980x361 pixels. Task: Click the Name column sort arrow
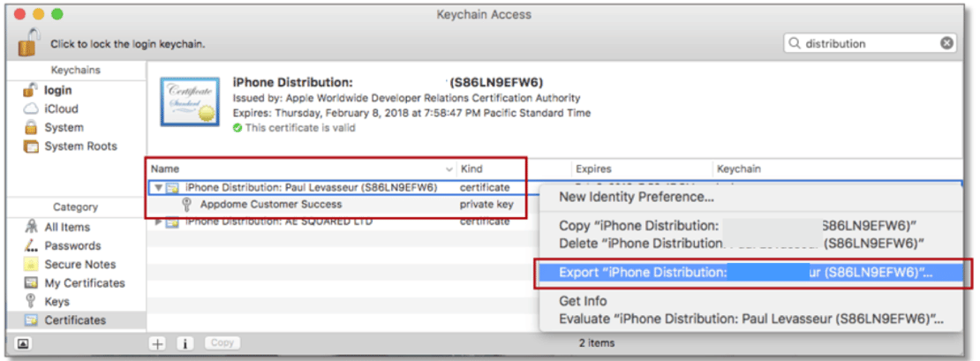[449, 169]
